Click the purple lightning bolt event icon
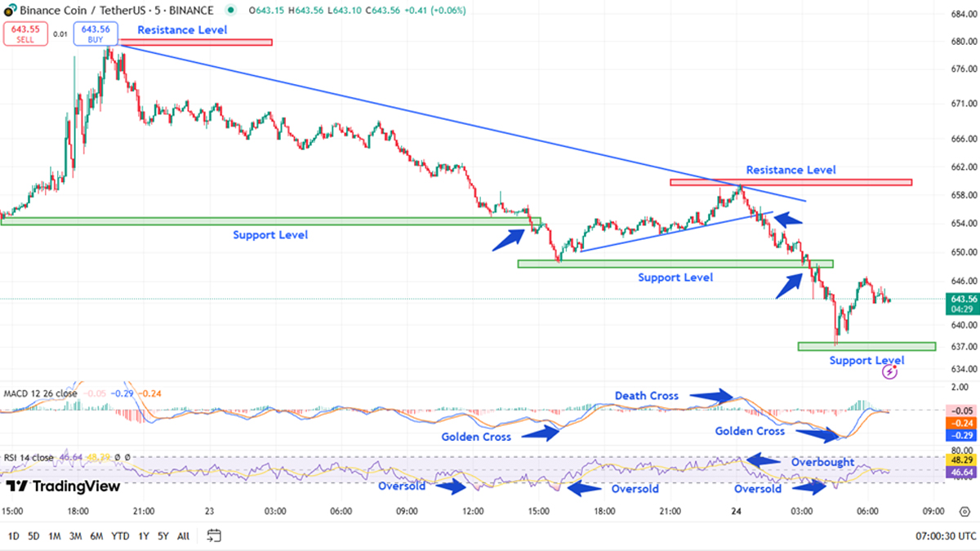The image size is (980, 551). (890, 372)
